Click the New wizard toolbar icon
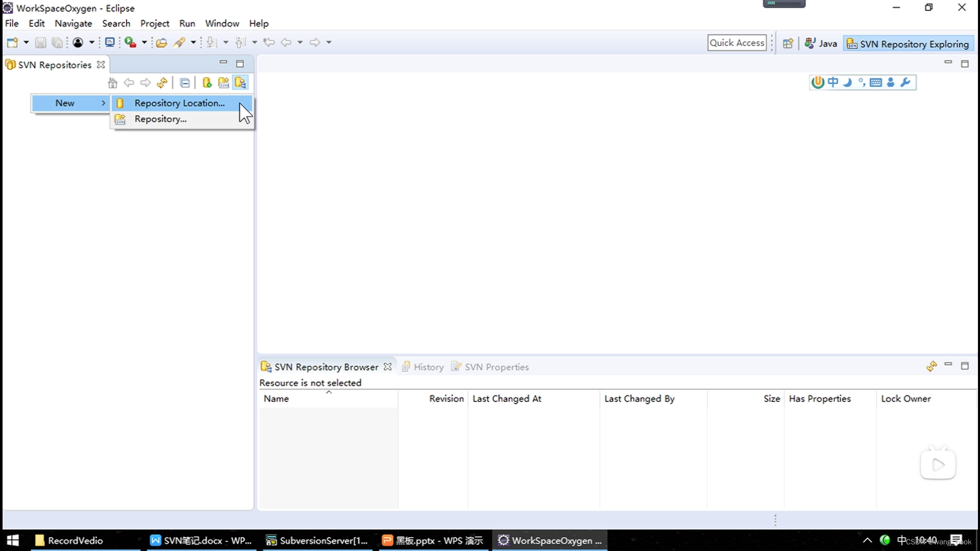This screenshot has height=551, width=980. [x=12, y=42]
